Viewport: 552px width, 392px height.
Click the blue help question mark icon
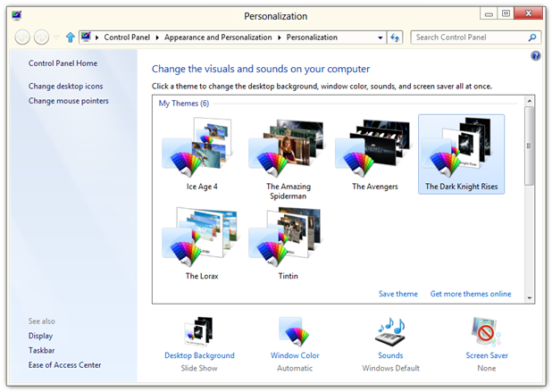(535, 55)
